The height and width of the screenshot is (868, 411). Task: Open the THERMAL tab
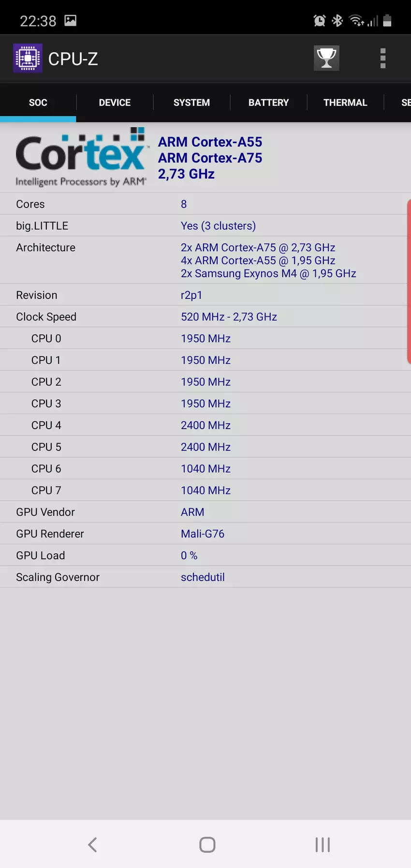345,103
